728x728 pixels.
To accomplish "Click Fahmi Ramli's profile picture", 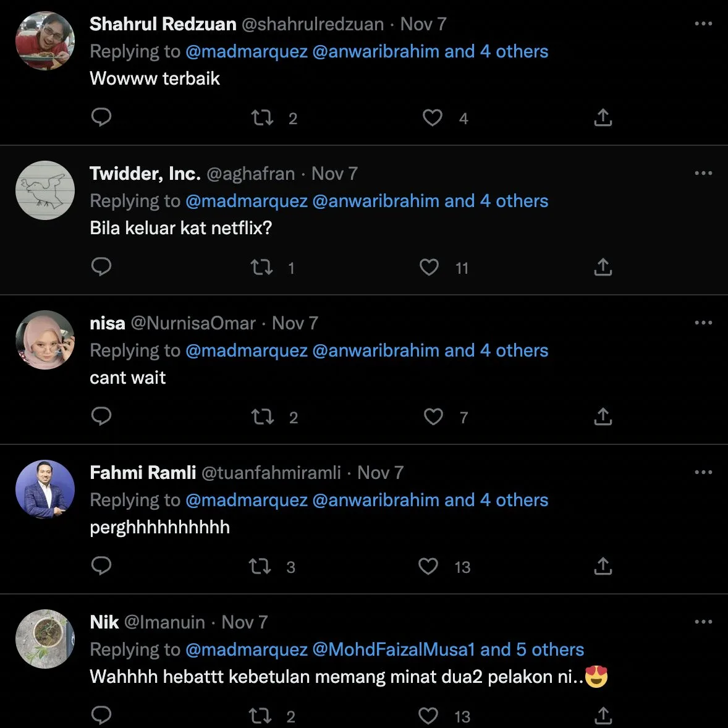I will [x=45, y=489].
